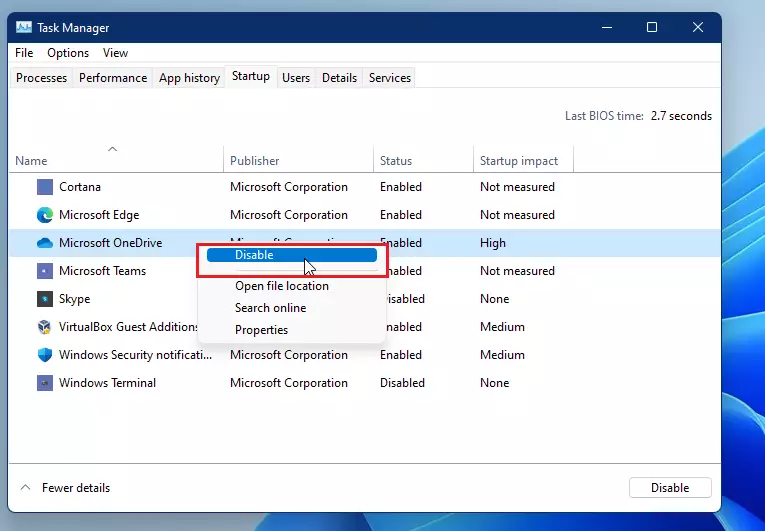Click the VirtualBox Guest Additions icon
The image size is (765, 531).
[45, 327]
